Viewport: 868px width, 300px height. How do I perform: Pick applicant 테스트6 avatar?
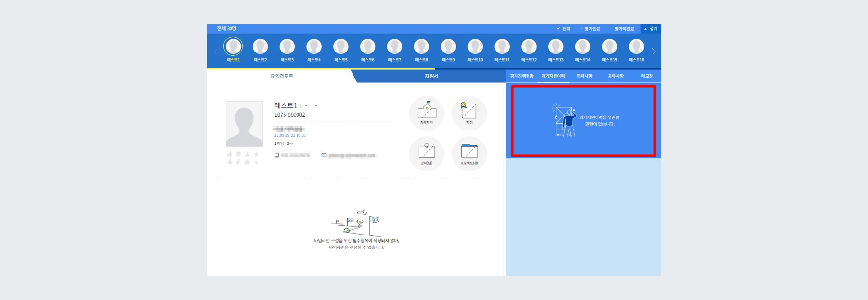(x=368, y=47)
